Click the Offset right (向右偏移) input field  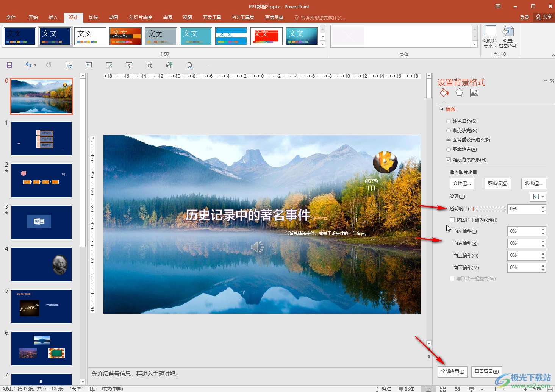click(x=524, y=244)
